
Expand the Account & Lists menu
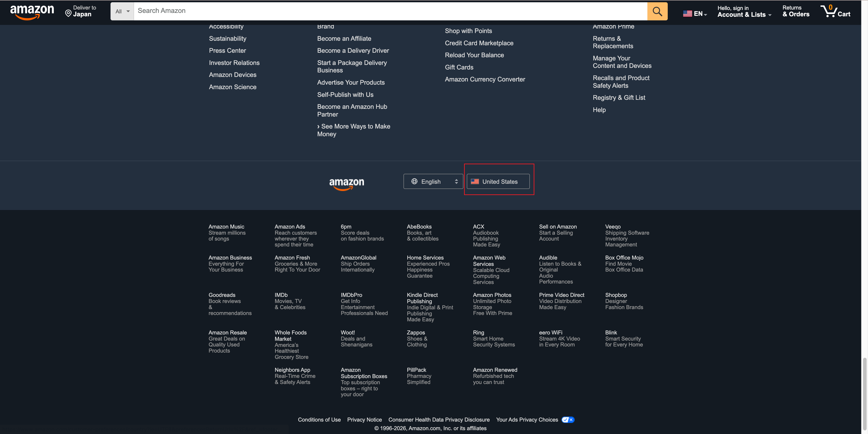[x=744, y=14]
